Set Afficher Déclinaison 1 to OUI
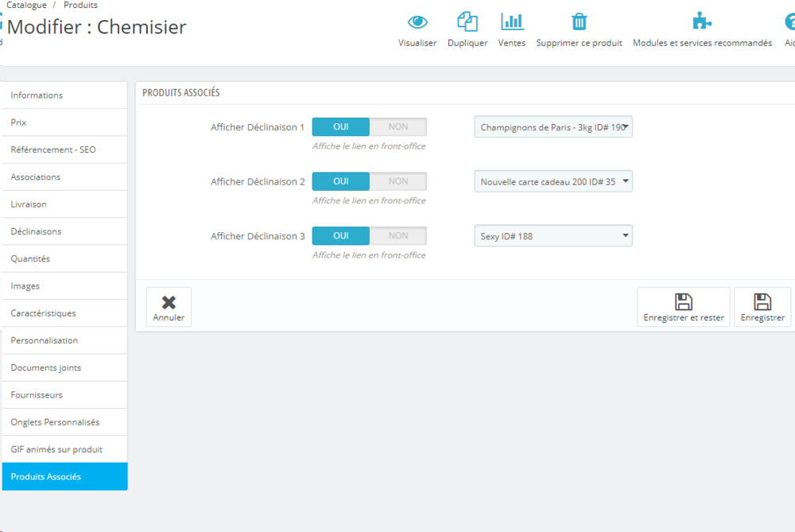 pyautogui.click(x=341, y=126)
